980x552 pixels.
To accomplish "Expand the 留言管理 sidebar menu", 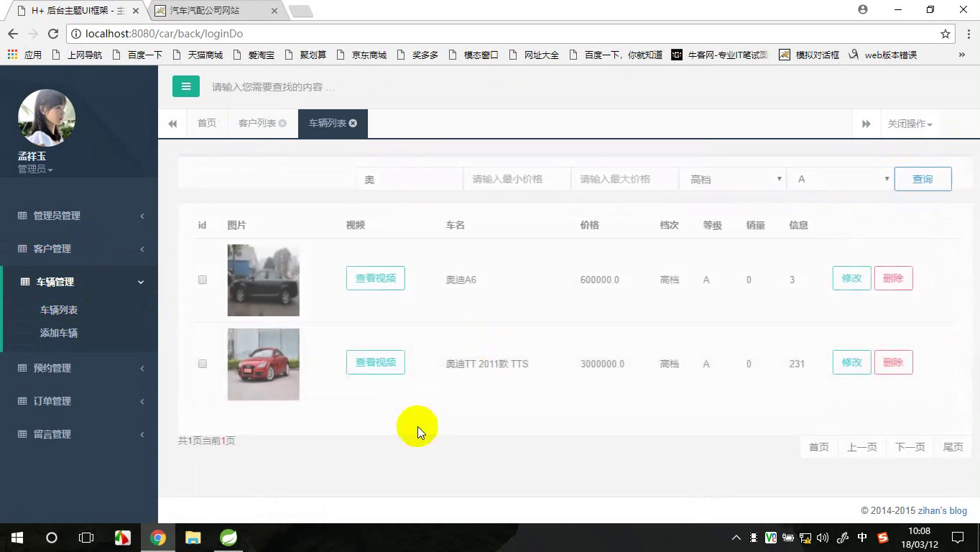I will coord(79,434).
